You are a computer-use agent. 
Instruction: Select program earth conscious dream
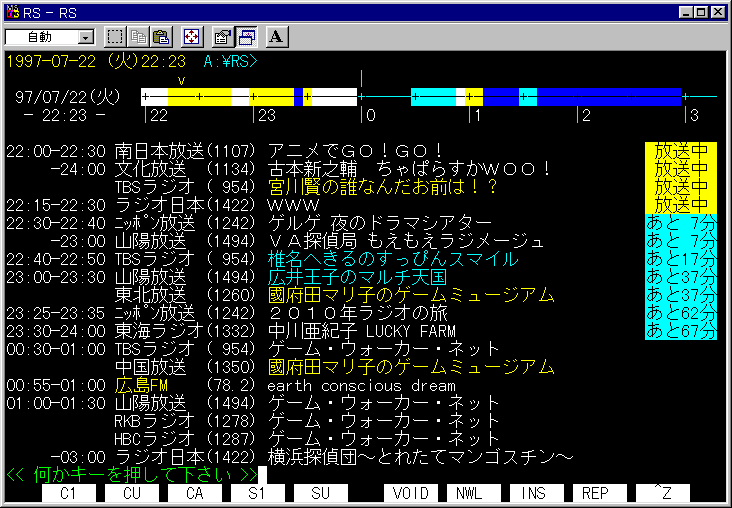tap(361, 385)
